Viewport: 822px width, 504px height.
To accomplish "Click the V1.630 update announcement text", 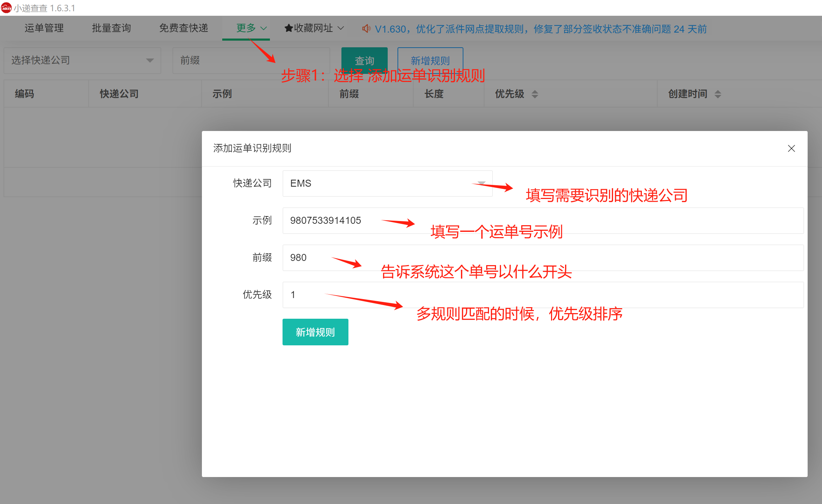I will [x=505, y=29].
